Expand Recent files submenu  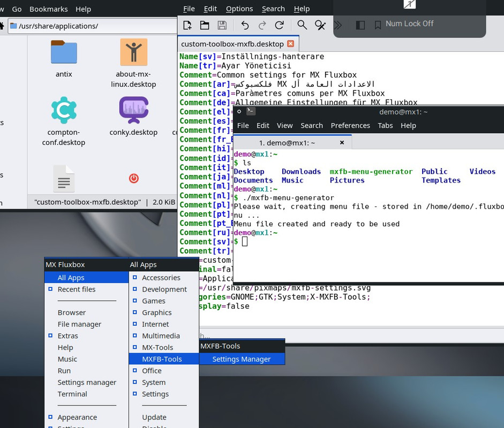86,289
